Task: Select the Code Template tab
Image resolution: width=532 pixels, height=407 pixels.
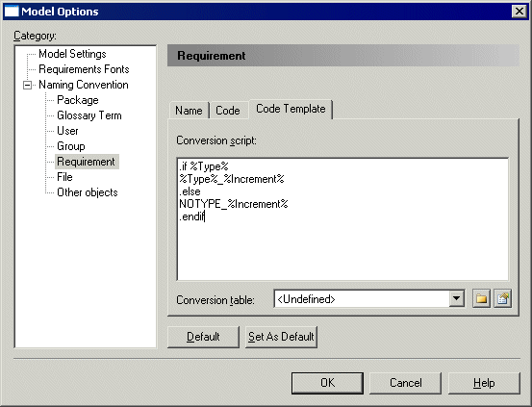Action: (x=291, y=109)
